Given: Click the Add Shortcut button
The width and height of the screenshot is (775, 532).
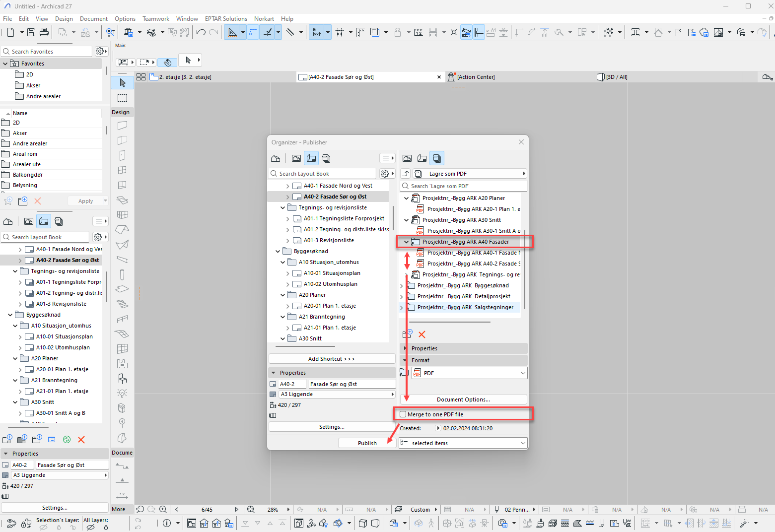Looking at the screenshot, I should [x=331, y=359].
